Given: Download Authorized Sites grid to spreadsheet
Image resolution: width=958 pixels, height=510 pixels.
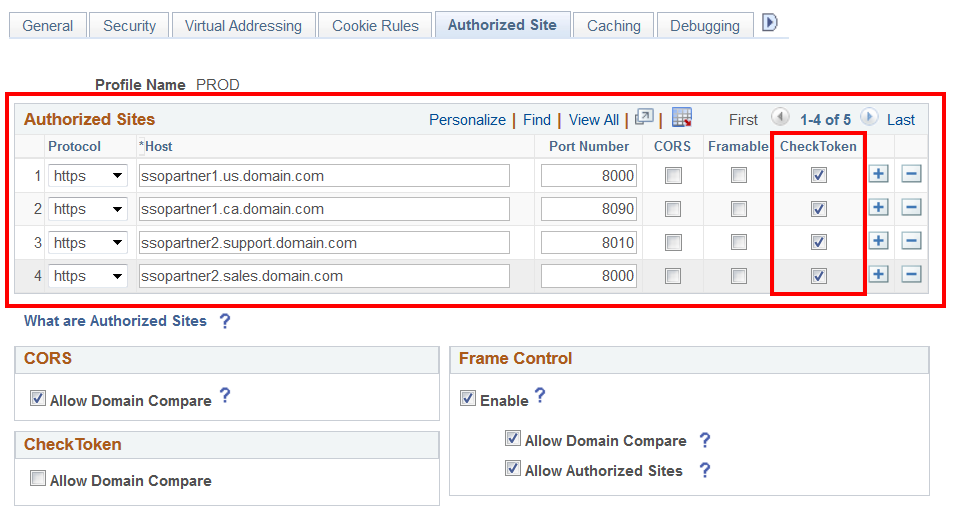Looking at the screenshot, I should coord(682,117).
